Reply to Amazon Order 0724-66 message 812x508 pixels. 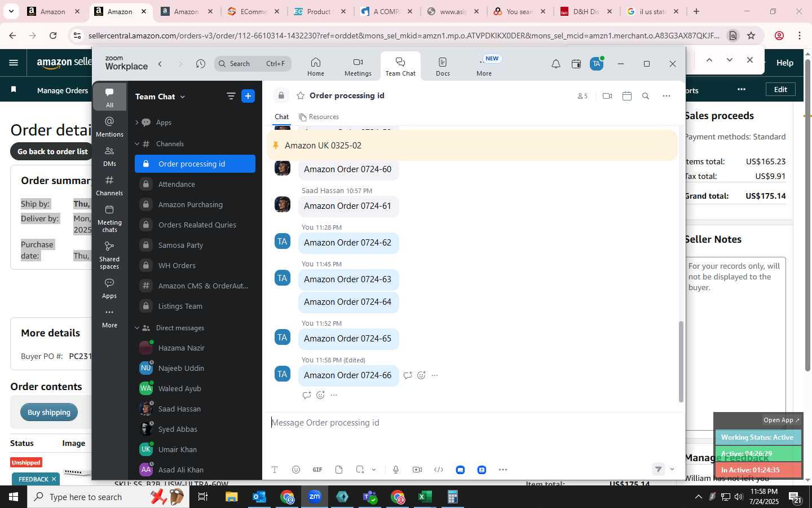point(408,375)
